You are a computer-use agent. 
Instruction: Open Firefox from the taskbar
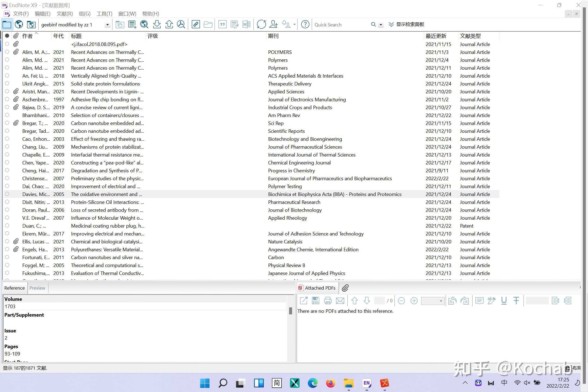[331, 383]
